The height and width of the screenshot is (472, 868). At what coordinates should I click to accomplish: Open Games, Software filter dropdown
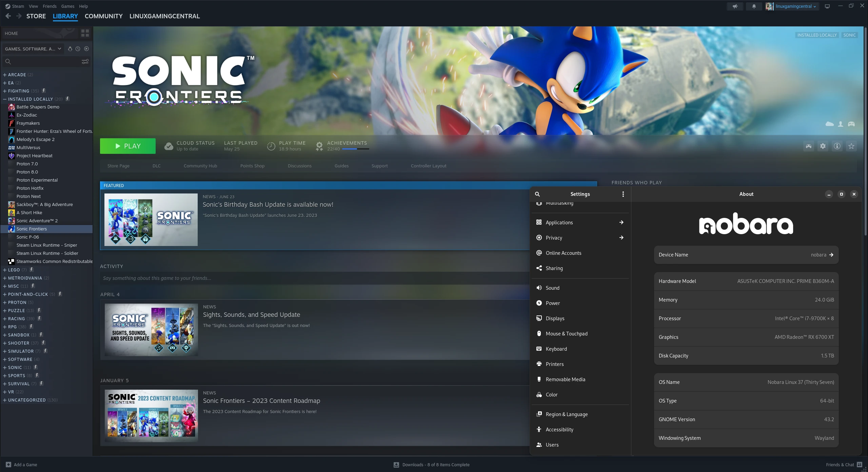pos(33,49)
